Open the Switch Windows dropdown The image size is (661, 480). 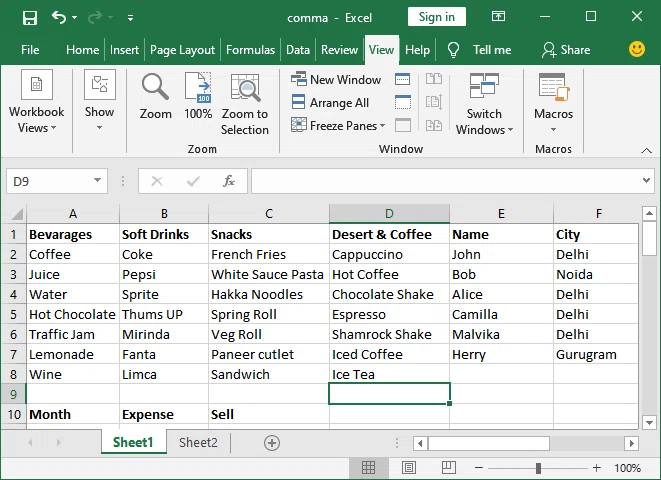pyautogui.click(x=484, y=104)
